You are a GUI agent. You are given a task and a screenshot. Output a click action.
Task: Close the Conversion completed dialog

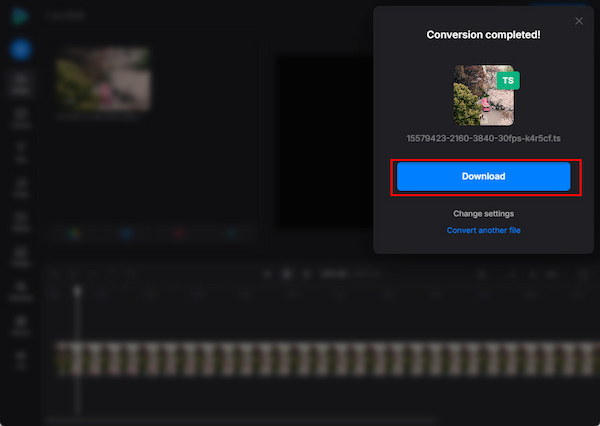(x=579, y=21)
